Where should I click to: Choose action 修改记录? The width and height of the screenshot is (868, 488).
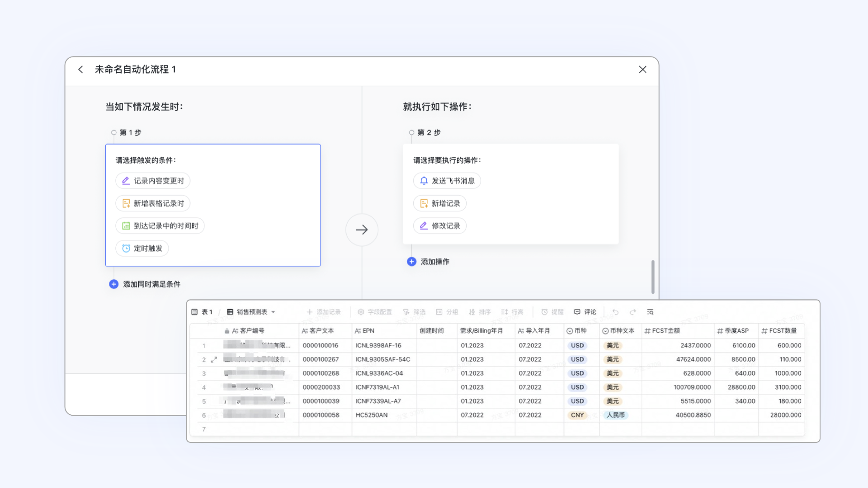439,226
